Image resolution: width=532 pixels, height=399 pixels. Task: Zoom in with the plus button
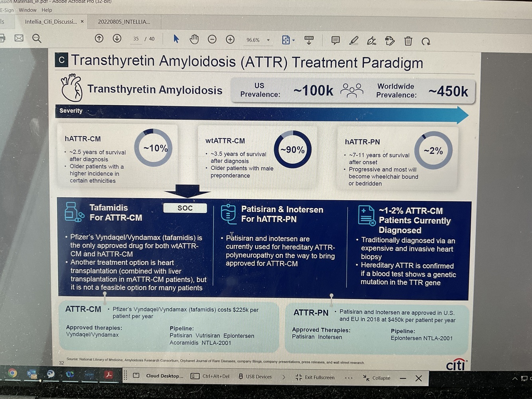pyautogui.click(x=230, y=39)
